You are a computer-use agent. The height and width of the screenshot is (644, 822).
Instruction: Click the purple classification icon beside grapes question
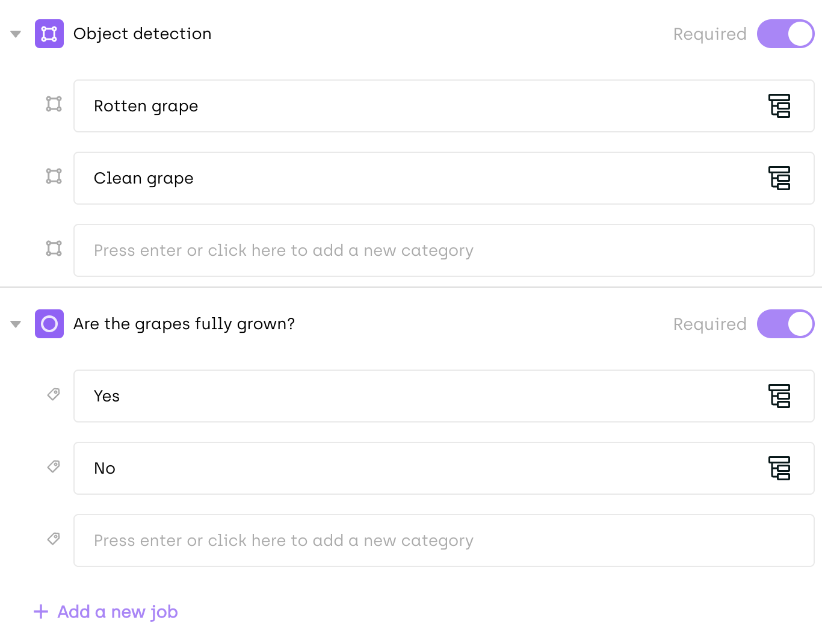(49, 324)
